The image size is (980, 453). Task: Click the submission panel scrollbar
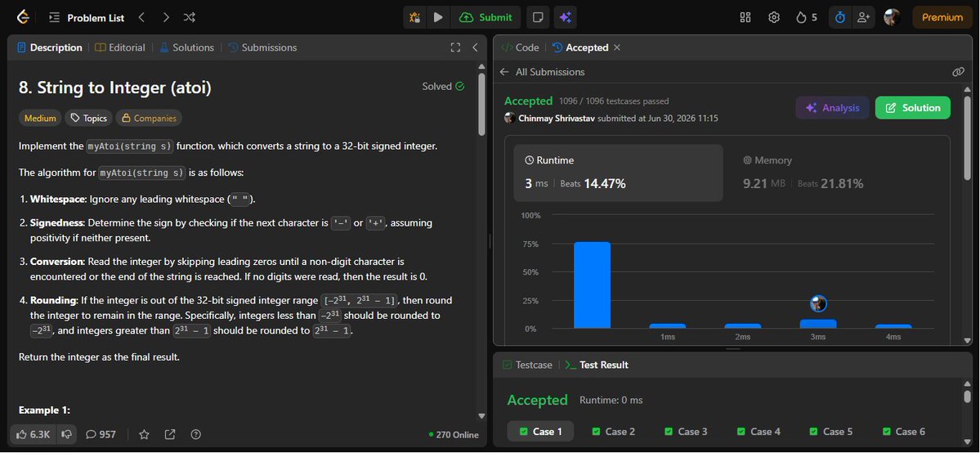(968, 137)
